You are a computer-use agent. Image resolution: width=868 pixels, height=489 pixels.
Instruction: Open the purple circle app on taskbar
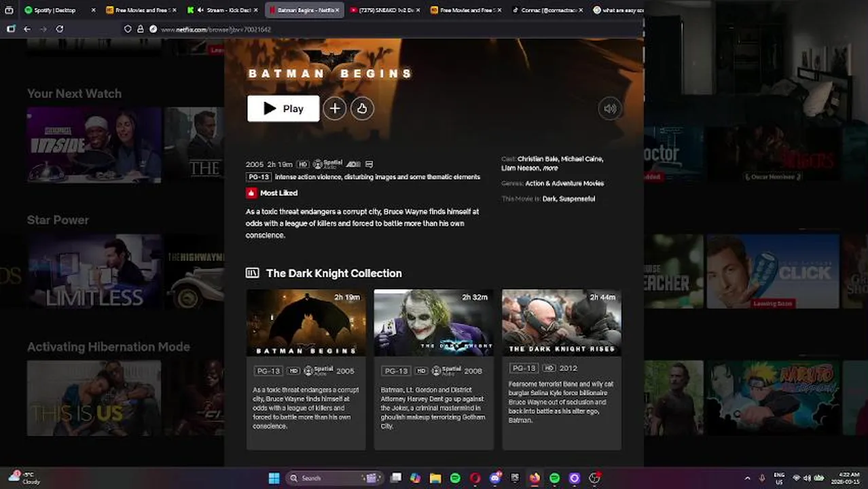coord(575,478)
